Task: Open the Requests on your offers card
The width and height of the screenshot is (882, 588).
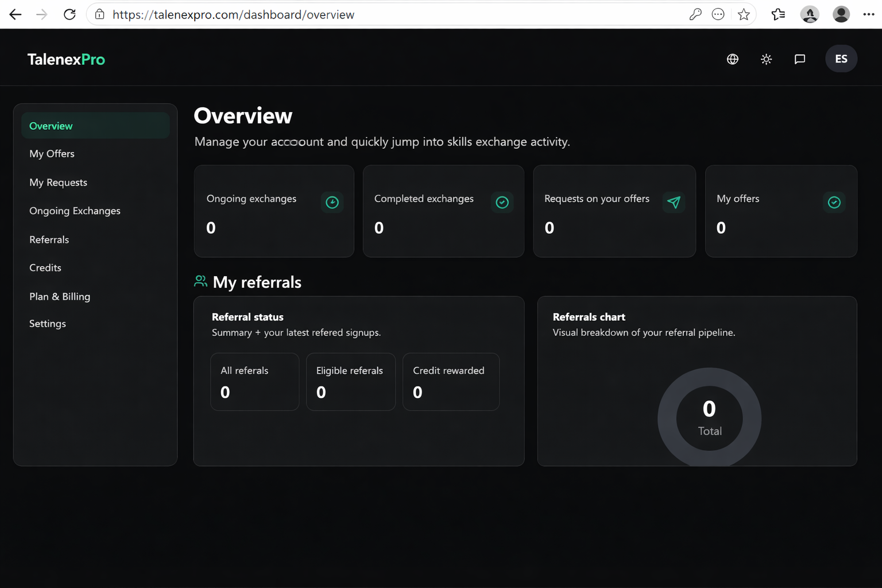Action: [614, 211]
